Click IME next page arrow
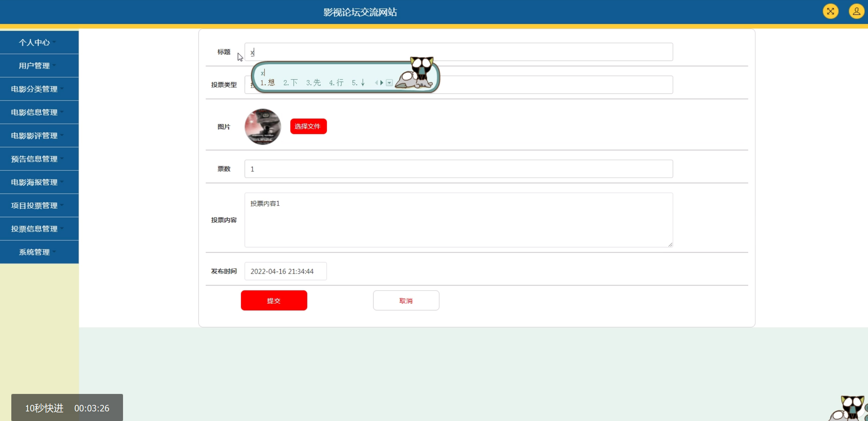The height and width of the screenshot is (421, 868). [382, 83]
